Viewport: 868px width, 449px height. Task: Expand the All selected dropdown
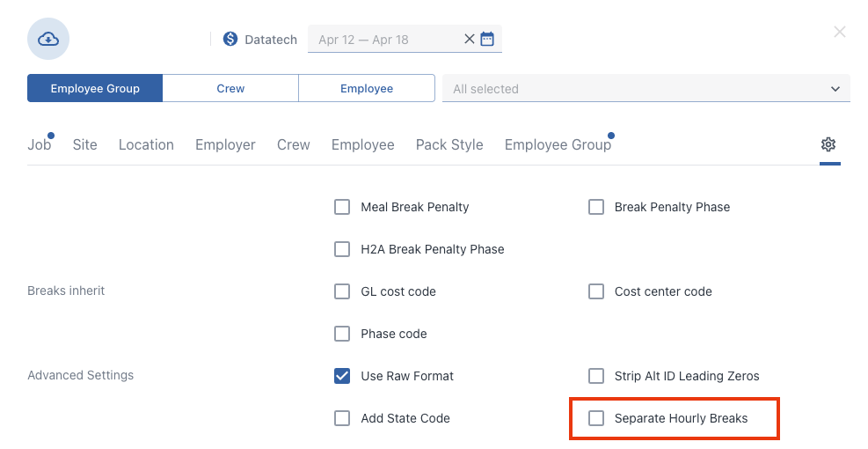tap(646, 88)
